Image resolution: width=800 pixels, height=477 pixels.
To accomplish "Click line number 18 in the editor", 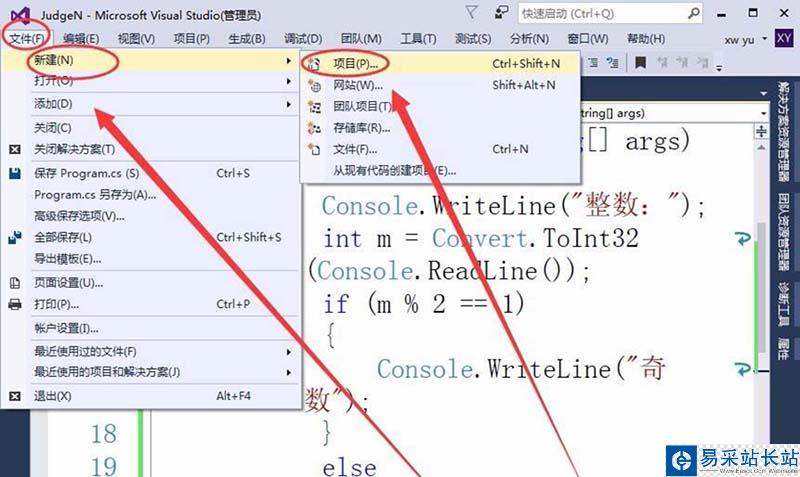I will tap(104, 434).
